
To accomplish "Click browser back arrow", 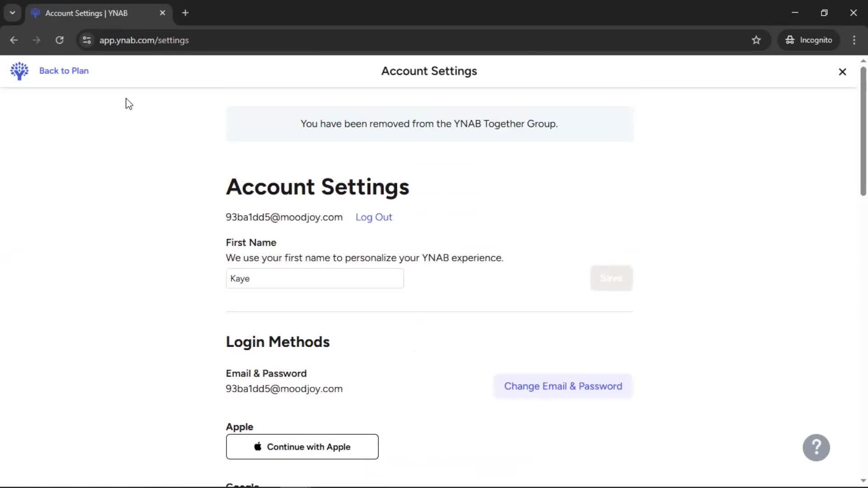I will (x=14, y=40).
